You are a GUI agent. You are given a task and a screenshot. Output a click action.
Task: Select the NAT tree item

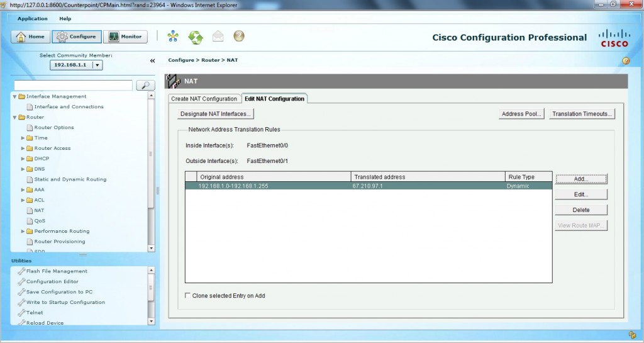coord(38,210)
